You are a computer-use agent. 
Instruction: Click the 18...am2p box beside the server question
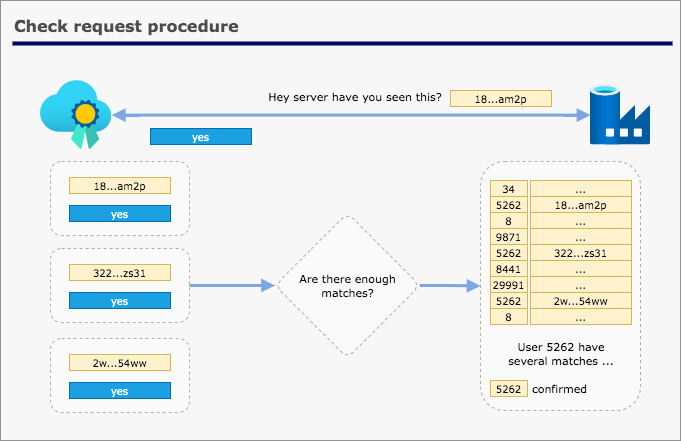(x=501, y=99)
